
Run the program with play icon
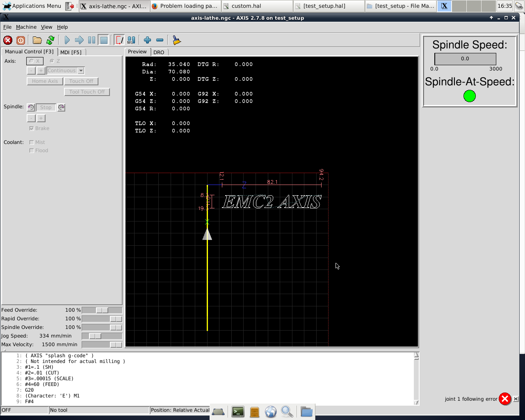(x=67, y=40)
